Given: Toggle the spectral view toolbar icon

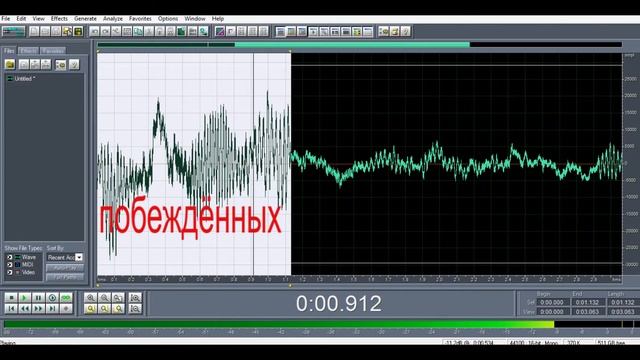Looking at the screenshot, I should 220,31.
